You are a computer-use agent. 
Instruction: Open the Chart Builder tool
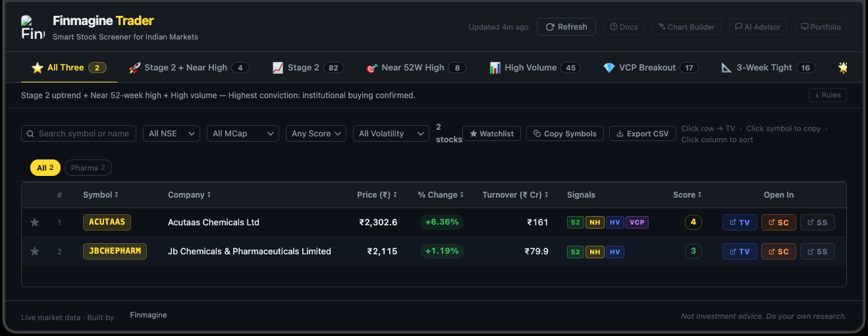coord(686,27)
